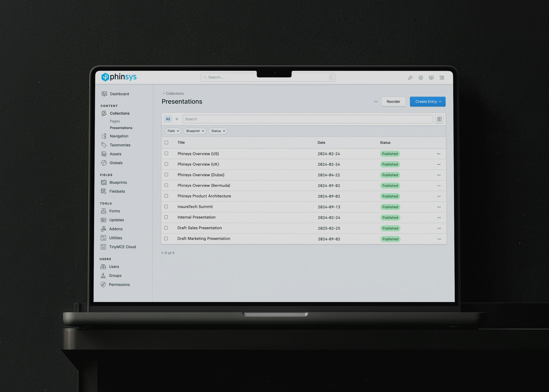Click the pin icon in top bar
549x392 pixels.
(410, 78)
